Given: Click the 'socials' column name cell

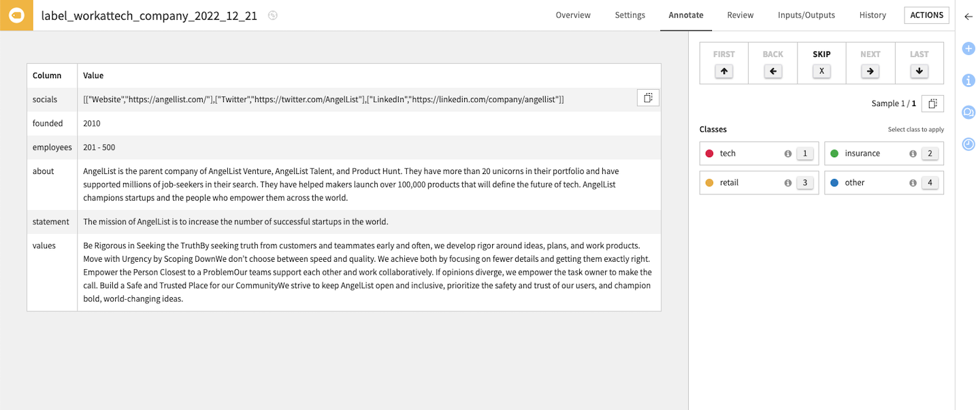Looking at the screenshot, I should 52,99.
